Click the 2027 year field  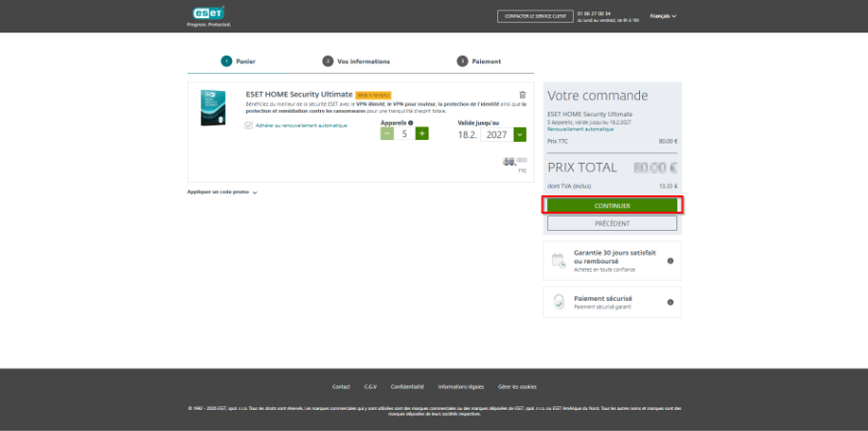pyautogui.click(x=496, y=134)
